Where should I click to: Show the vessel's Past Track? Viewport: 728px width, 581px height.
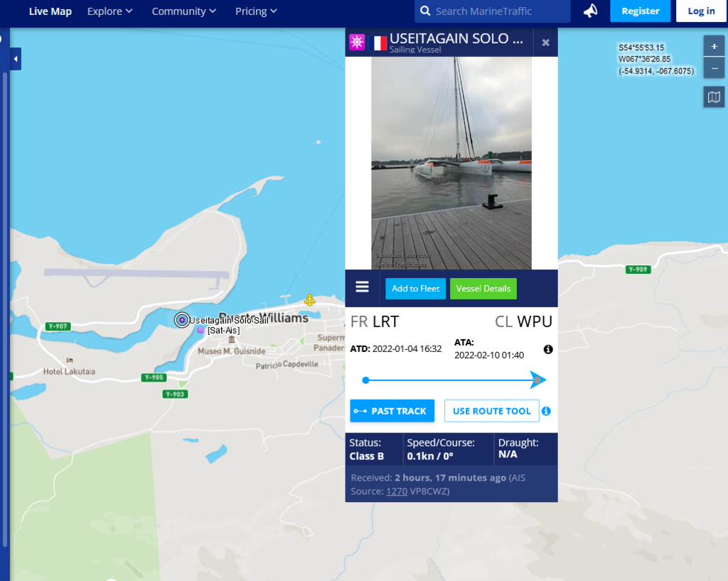(392, 411)
